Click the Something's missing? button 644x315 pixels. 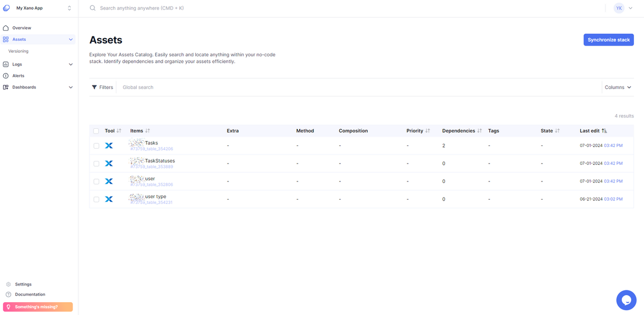point(36,307)
